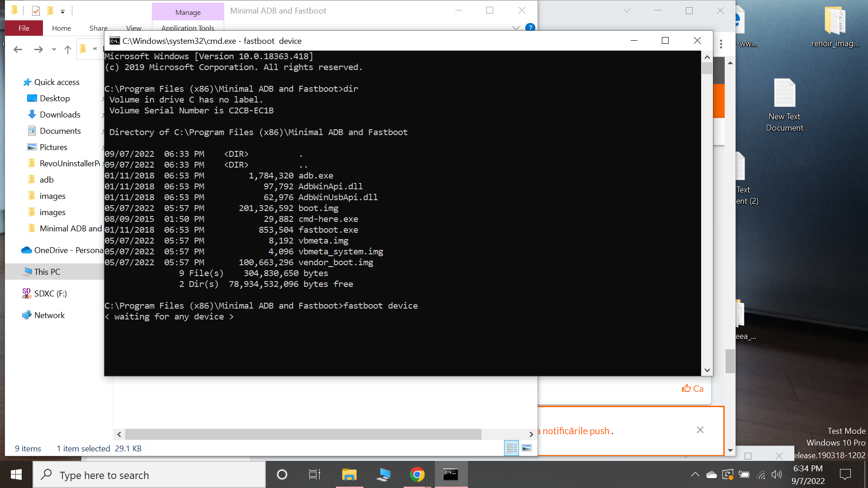Screen dimensions: 868x488
Task: Open renoir_imag folder on desktop
Action: 835,27
